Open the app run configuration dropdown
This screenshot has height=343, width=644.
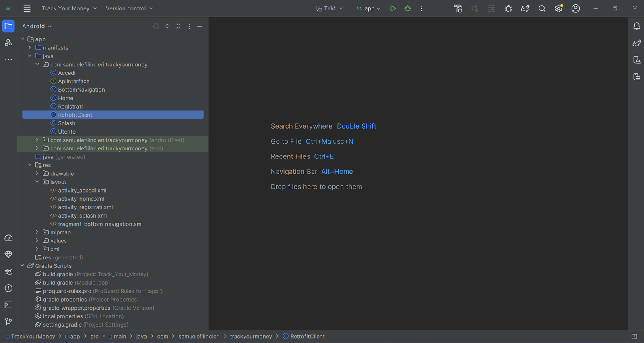[368, 8]
